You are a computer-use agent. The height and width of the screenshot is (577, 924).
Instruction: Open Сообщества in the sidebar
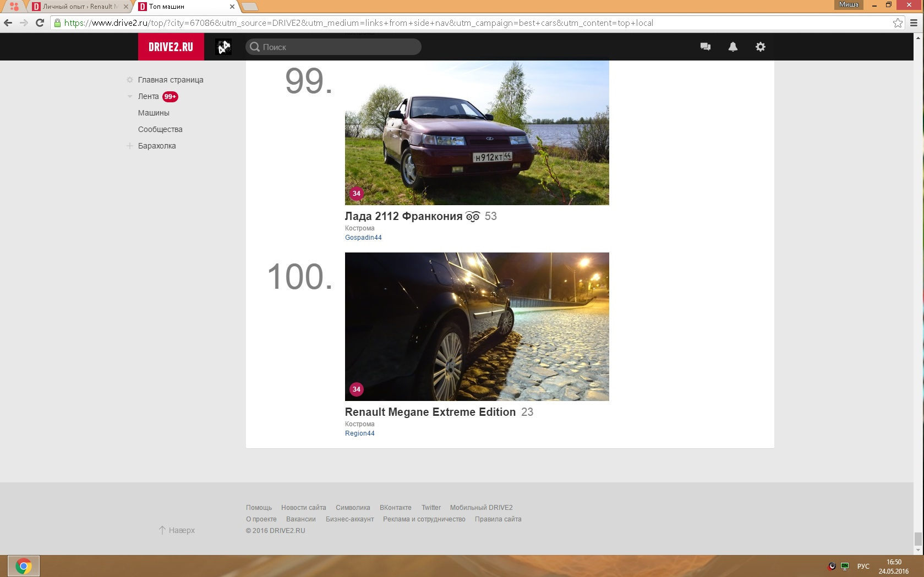click(160, 129)
